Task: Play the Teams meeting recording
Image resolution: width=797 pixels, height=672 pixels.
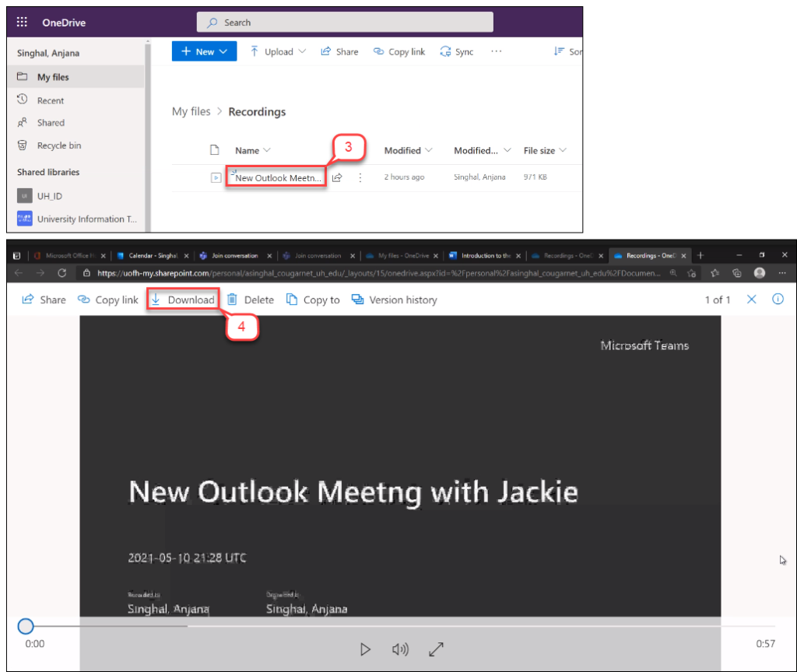Action: pyautogui.click(x=365, y=649)
